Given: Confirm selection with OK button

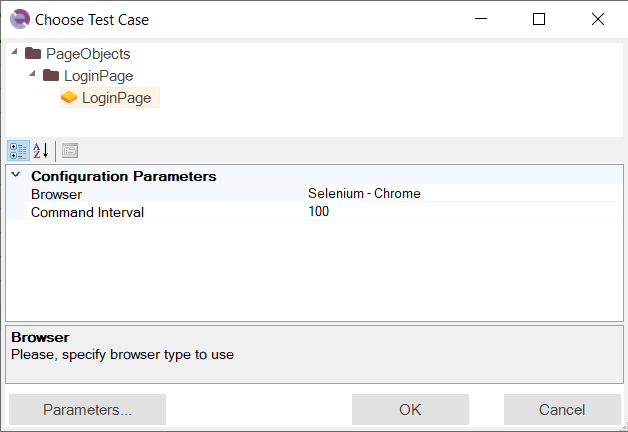Looking at the screenshot, I should pyautogui.click(x=410, y=409).
